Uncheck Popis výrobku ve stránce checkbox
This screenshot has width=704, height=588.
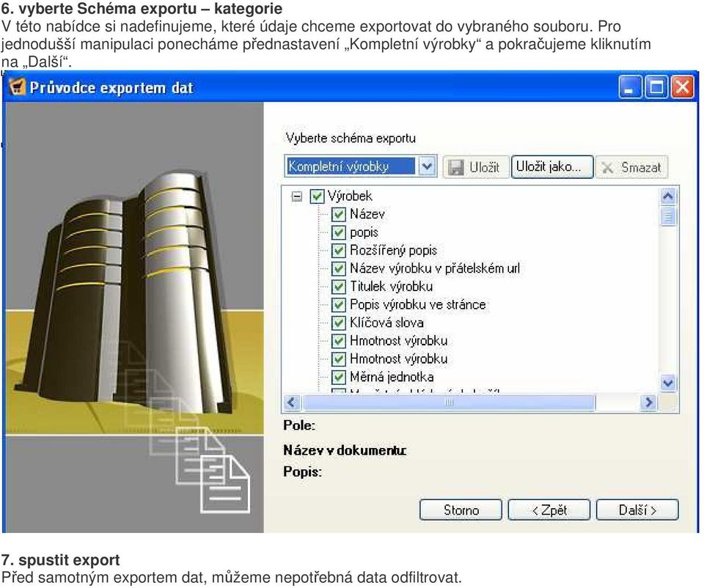[x=339, y=305]
